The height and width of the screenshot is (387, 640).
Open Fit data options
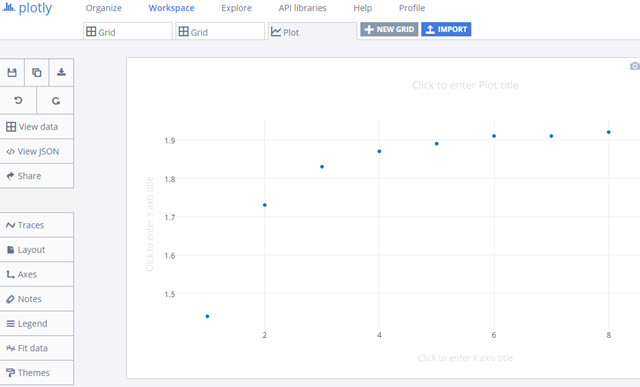pyautogui.click(x=37, y=348)
